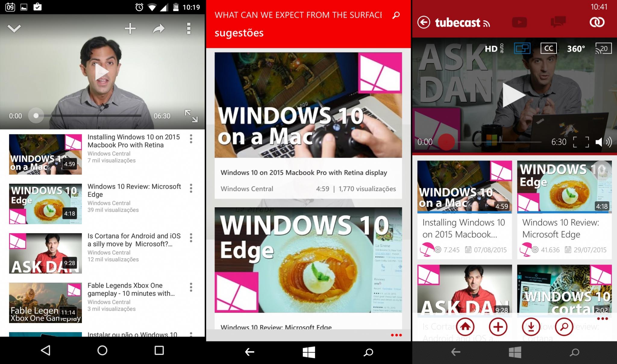Viewport: 617px width, 364px height.
Task: Open the search magnifier in red header
Action: click(x=396, y=15)
